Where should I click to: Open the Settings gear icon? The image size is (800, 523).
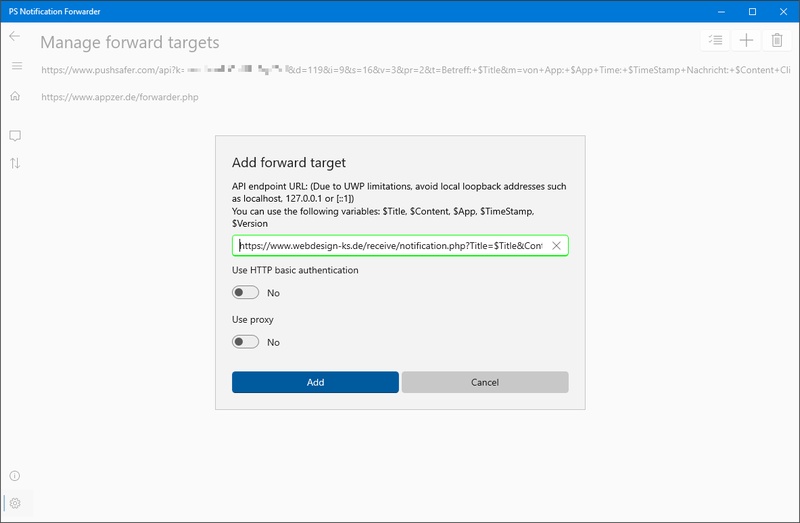point(15,503)
